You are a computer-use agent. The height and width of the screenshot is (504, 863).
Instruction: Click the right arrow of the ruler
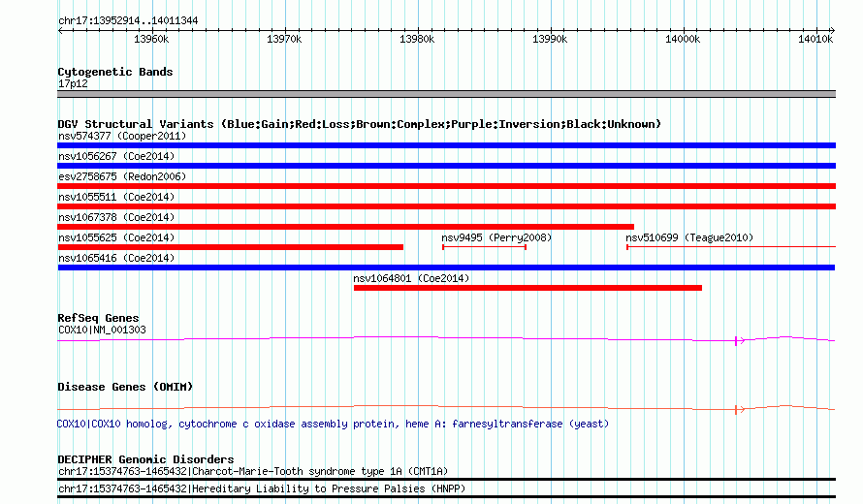832,30
